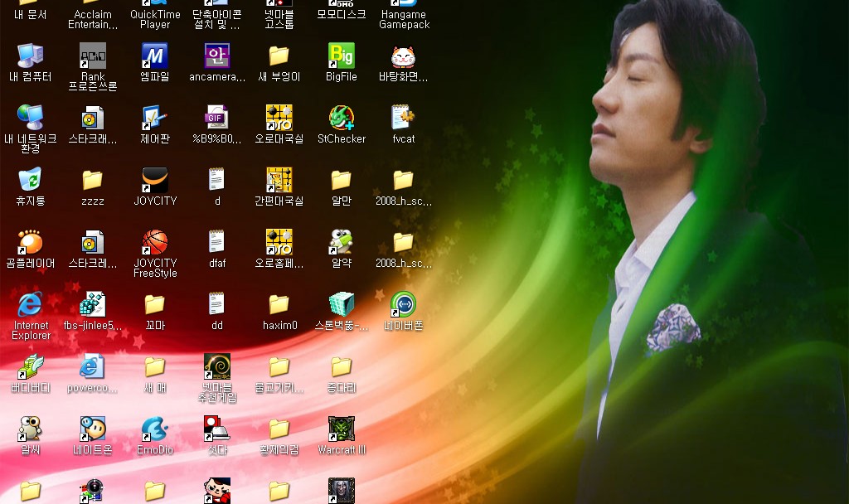The image size is (849, 504).
Task: Click the QuickTime Player label
Action: [x=155, y=20]
